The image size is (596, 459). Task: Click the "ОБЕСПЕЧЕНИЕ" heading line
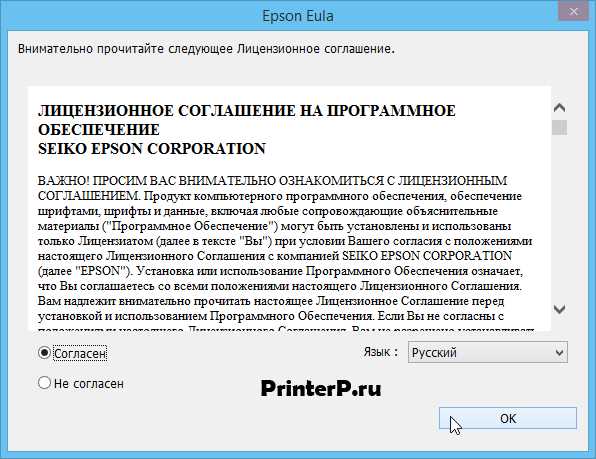(99, 130)
